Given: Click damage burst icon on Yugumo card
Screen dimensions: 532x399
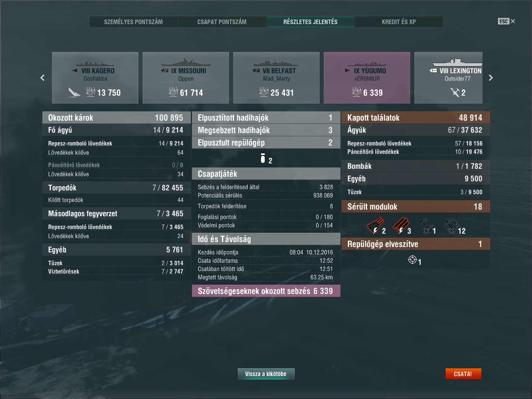Looking at the screenshot, I should (357, 92).
